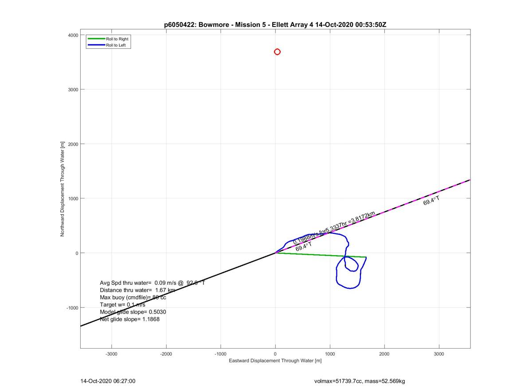
Task: Click the y-axis tick label 1000
Action: pyautogui.click(x=73, y=198)
